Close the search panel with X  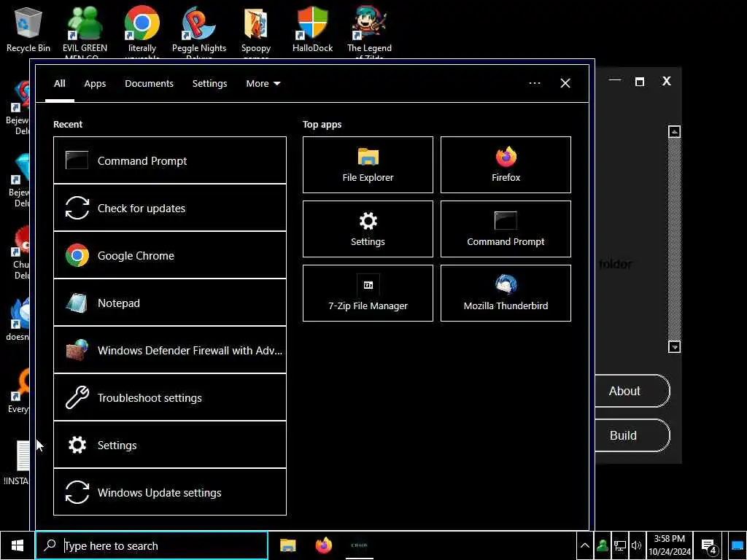565,83
